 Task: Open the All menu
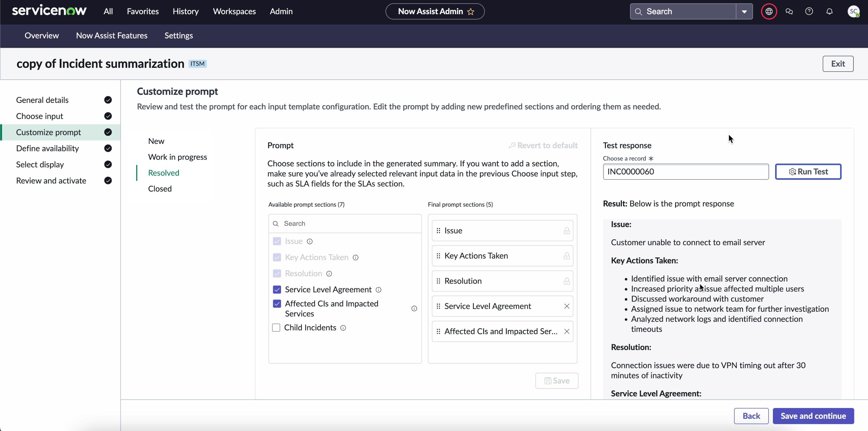(x=108, y=11)
